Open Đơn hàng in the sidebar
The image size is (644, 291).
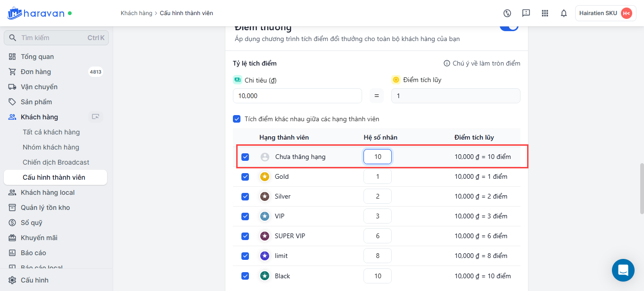(36, 72)
